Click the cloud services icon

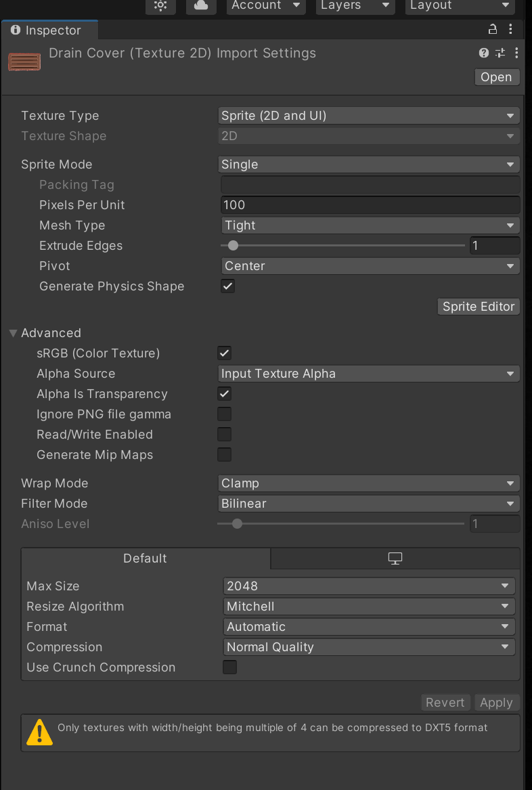coord(200,5)
